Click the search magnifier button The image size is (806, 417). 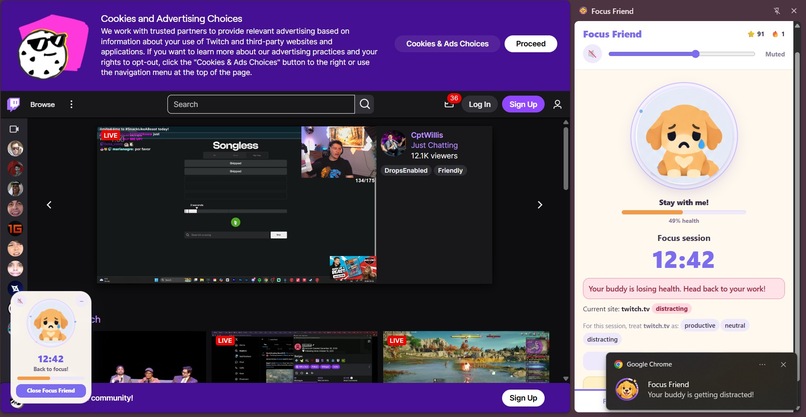click(x=364, y=104)
